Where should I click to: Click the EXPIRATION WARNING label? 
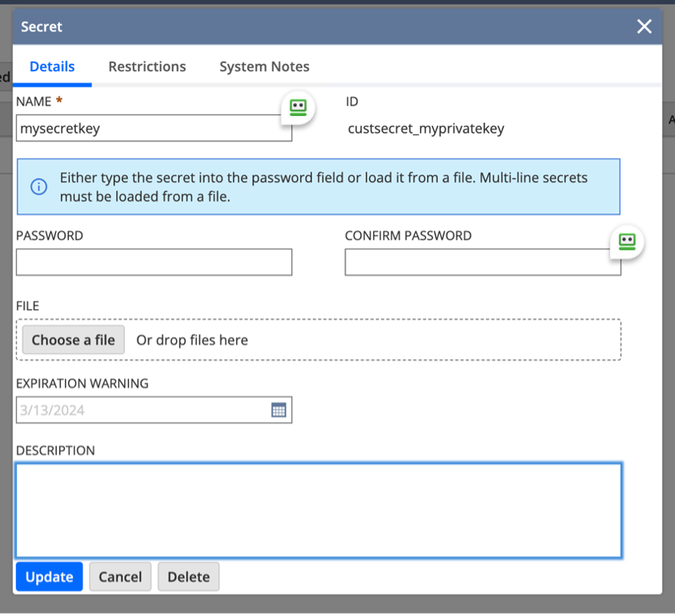(x=82, y=383)
